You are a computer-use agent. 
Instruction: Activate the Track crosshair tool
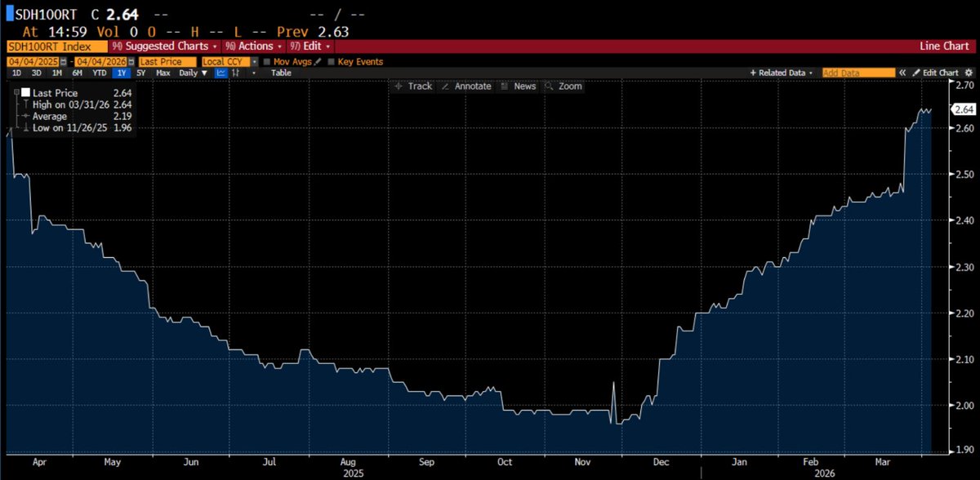413,86
